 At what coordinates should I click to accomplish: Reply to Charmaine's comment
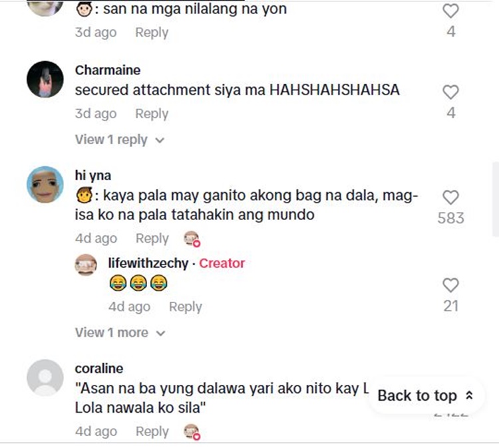point(152,114)
